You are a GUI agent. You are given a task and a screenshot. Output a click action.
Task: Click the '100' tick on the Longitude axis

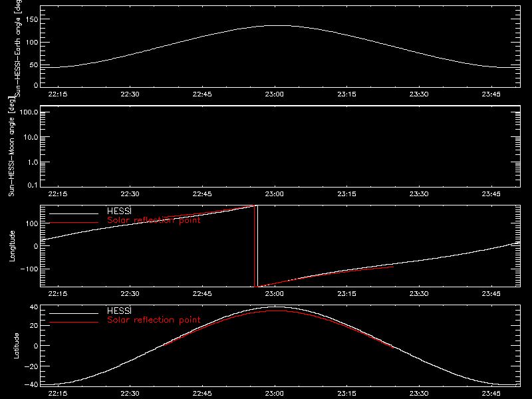coord(32,223)
